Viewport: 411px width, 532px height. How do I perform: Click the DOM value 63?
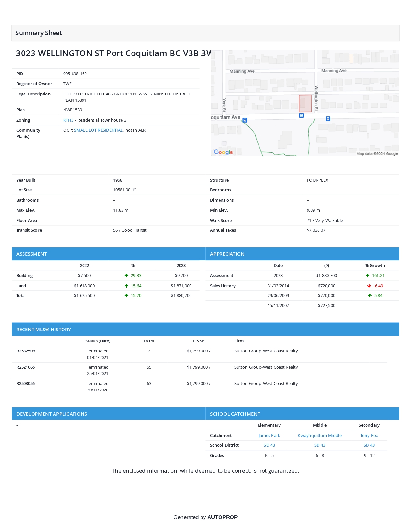click(x=149, y=384)
